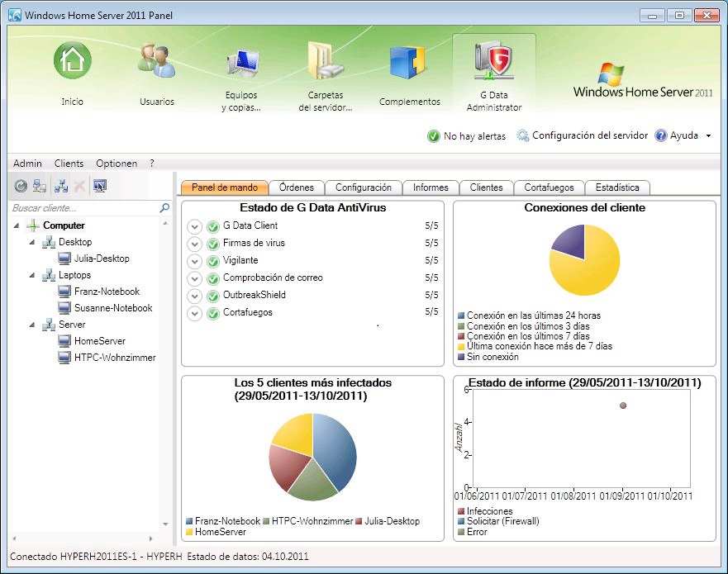Select the G Data Administrator icon
The image size is (728, 574).
pos(493,61)
